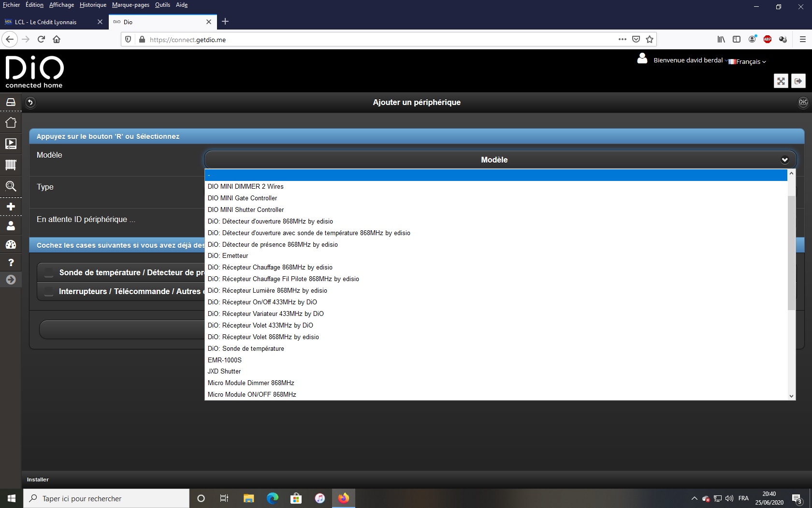This screenshot has width=812, height=508.
Task: Open File Explorer from taskbar
Action: (x=248, y=498)
